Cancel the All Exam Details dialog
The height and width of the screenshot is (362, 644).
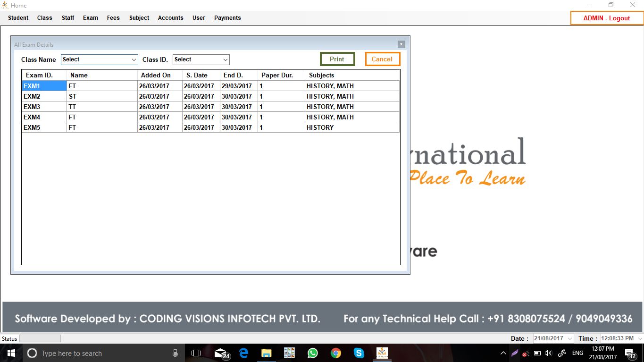pos(382,59)
